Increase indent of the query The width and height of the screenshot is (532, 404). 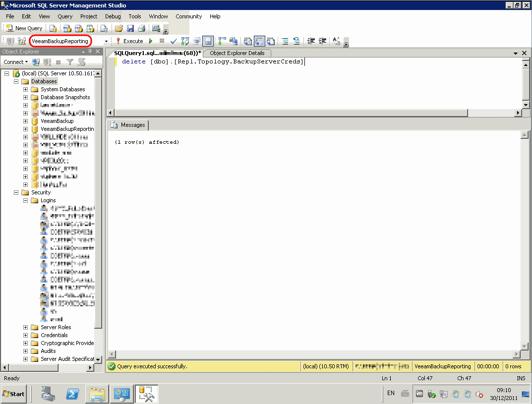click(322, 41)
